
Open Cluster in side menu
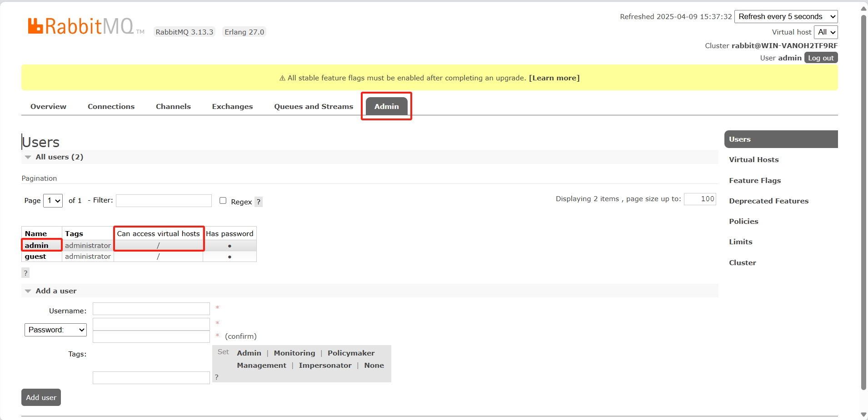tap(743, 263)
